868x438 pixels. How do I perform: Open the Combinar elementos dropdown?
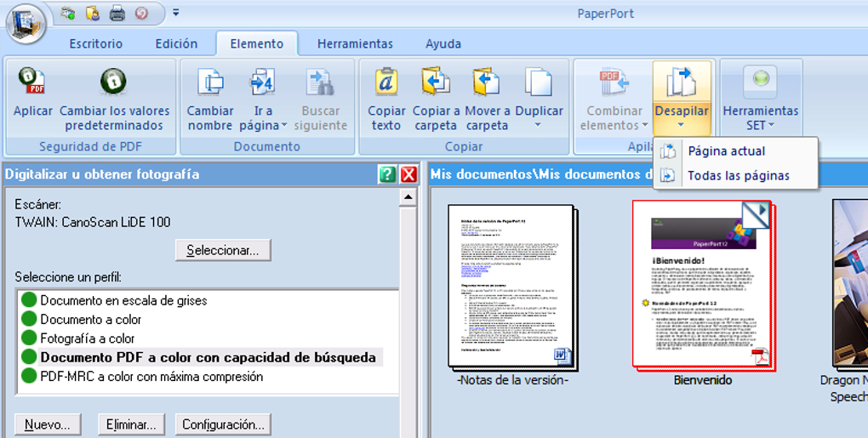tap(614, 99)
